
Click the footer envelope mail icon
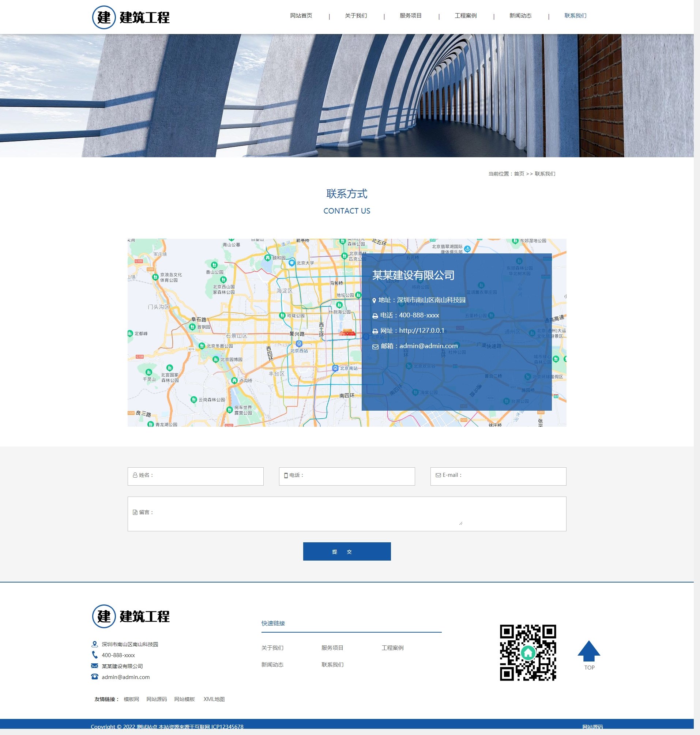tap(95, 666)
